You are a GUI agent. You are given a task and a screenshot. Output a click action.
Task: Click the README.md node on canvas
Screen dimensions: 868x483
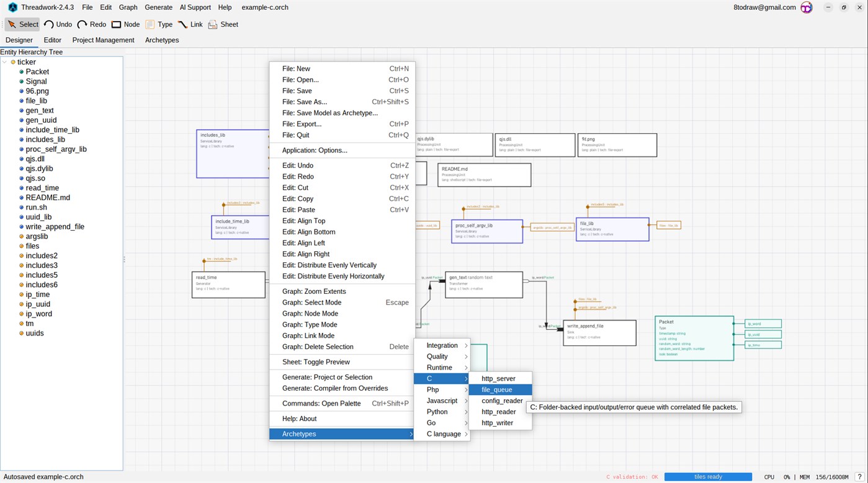pyautogui.click(x=484, y=175)
